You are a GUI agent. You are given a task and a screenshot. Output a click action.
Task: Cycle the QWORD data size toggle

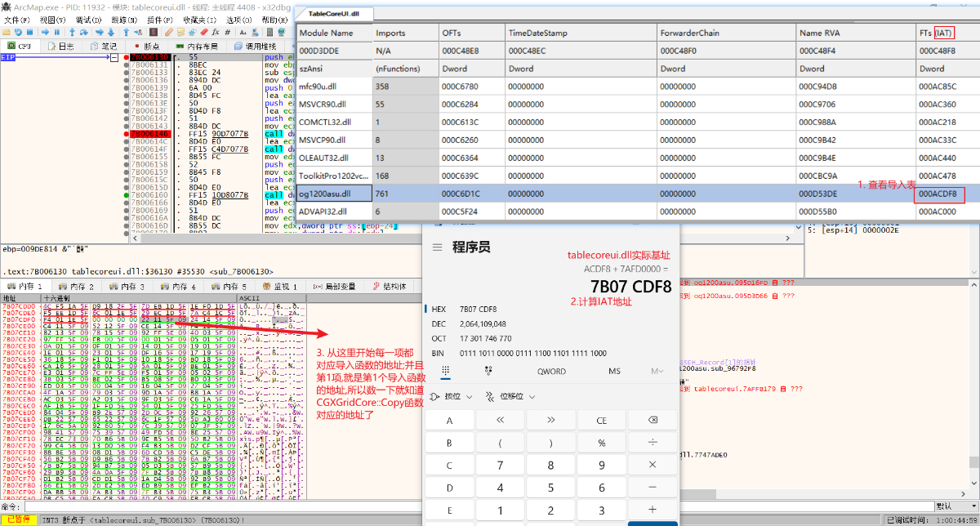coord(551,371)
